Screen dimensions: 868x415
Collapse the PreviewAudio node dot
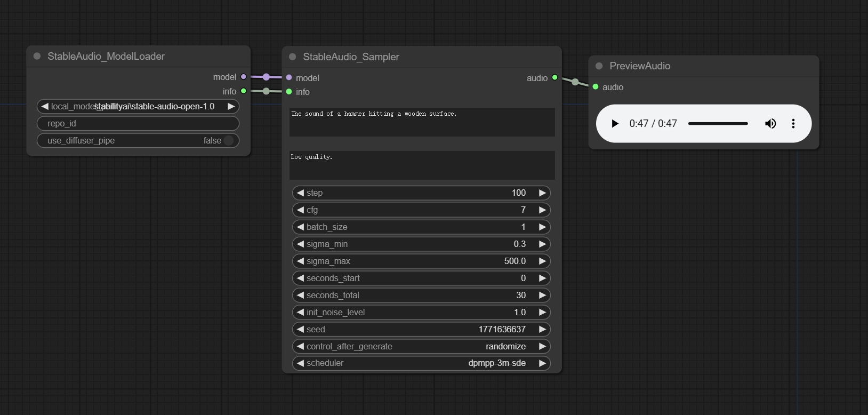tap(599, 66)
